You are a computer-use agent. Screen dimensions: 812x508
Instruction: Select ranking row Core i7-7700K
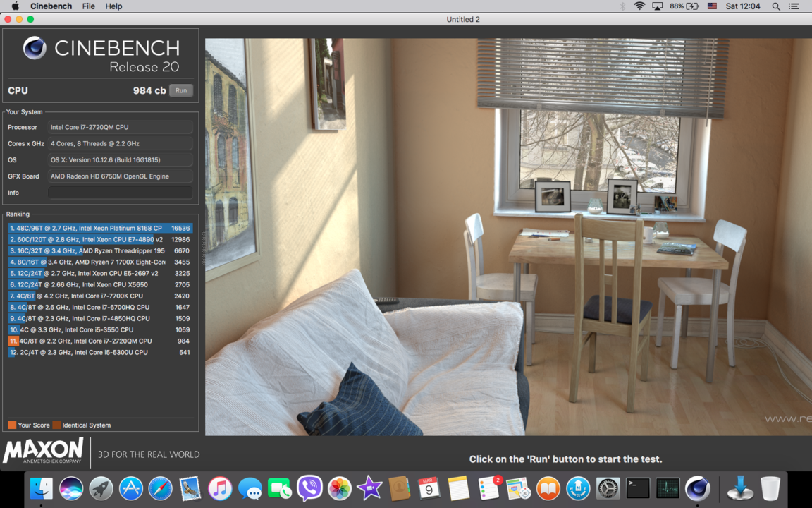pos(100,296)
